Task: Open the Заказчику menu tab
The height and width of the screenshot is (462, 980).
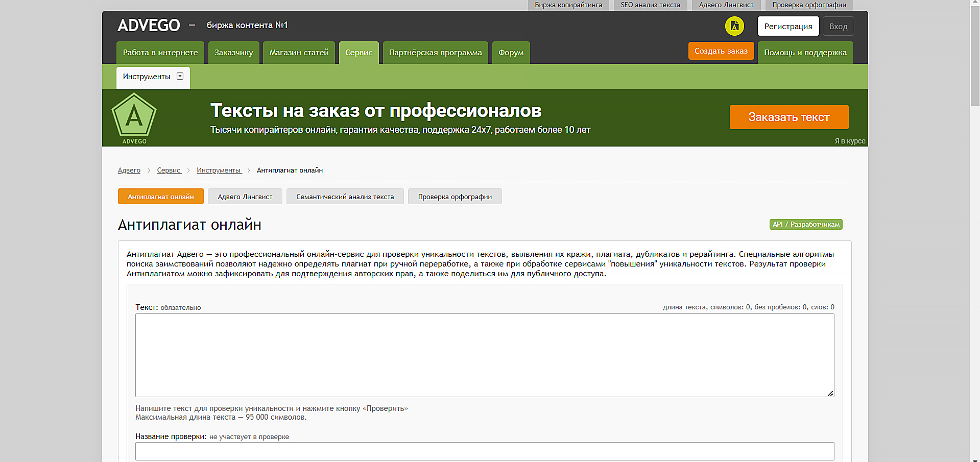Action: tap(233, 53)
